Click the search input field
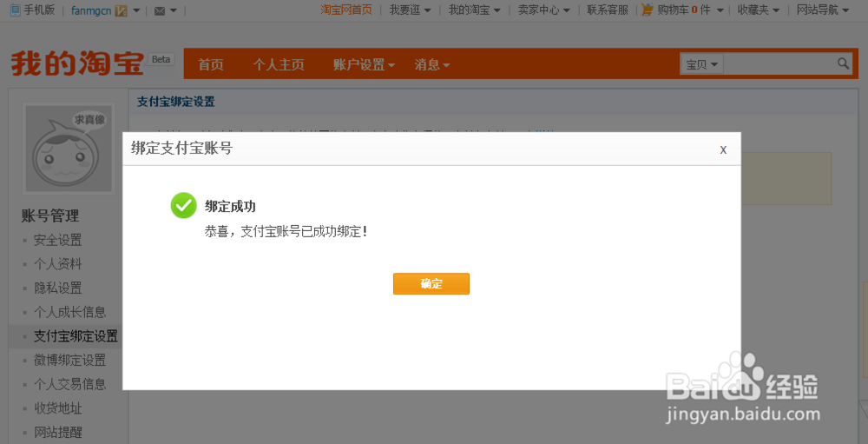Screen dimensions: 868x444 [779, 64]
